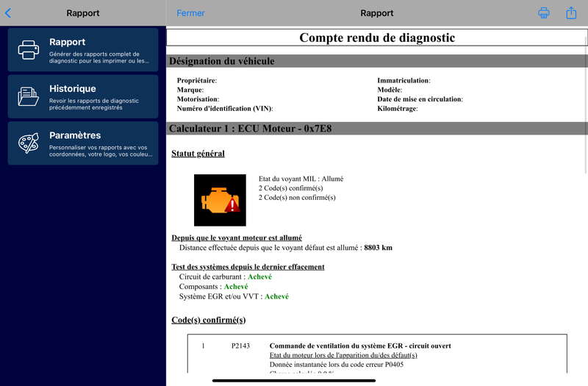Click the orange check-engine warning image
The height and width of the screenshot is (386, 588).
(220, 200)
